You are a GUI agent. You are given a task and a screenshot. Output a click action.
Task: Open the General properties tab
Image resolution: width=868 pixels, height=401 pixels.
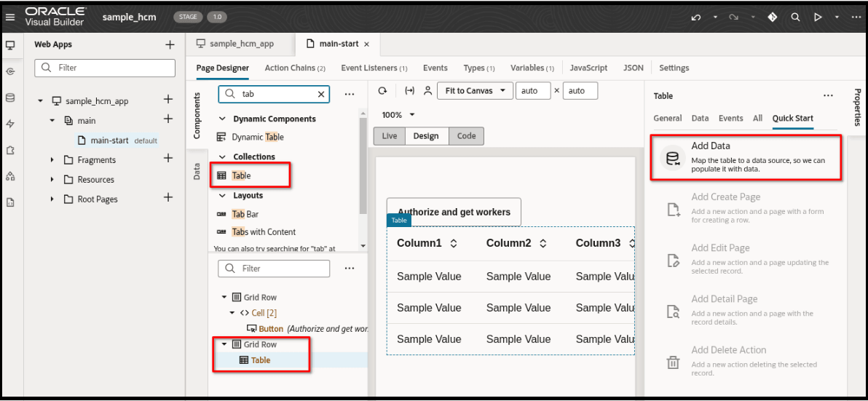click(668, 119)
